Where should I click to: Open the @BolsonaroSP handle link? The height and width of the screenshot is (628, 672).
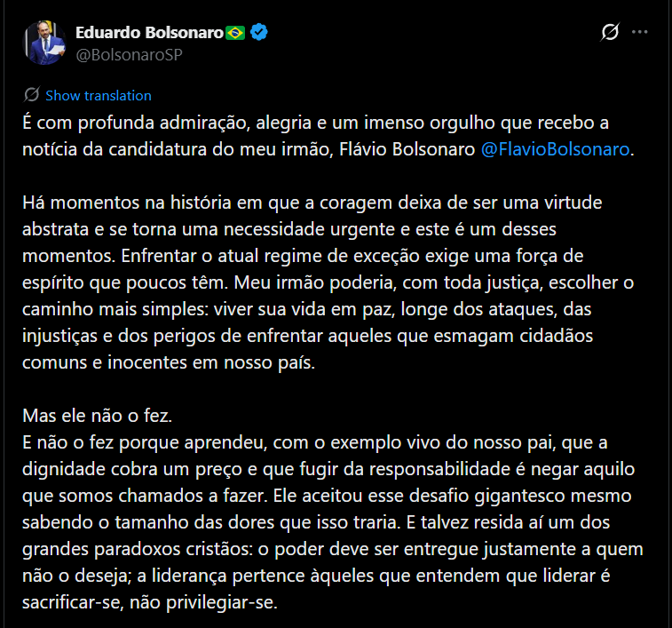[x=130, y=54]
